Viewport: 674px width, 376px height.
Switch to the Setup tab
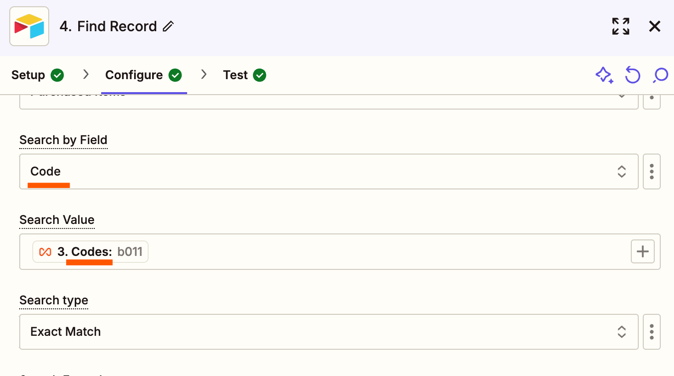click(x=37, y=75)
